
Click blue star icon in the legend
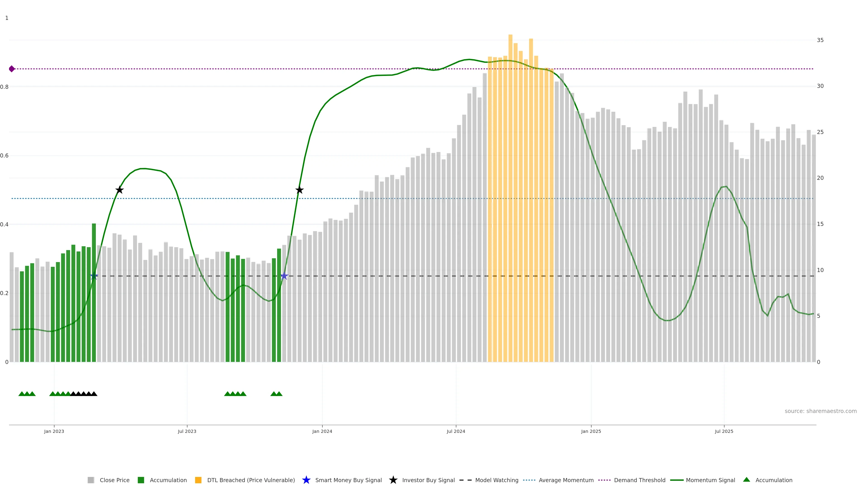306,480
